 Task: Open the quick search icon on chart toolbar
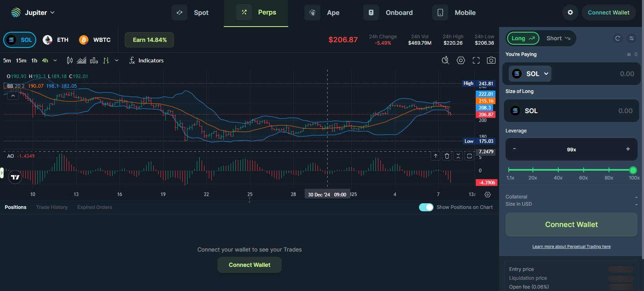[x=445, y=60]
